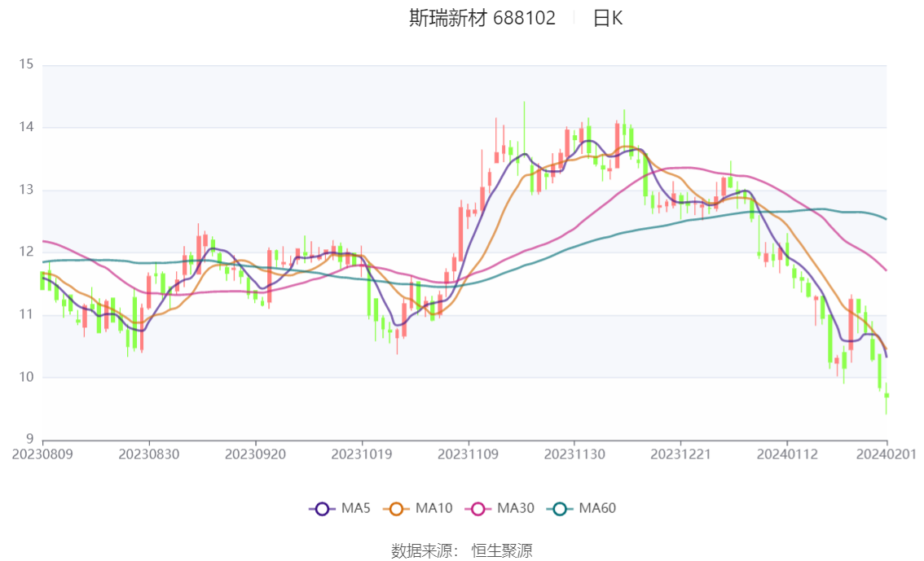Viewport: 924px width, 561px height.
Task: Click the price label 9 on y-axis
Action: coord(30,440)
